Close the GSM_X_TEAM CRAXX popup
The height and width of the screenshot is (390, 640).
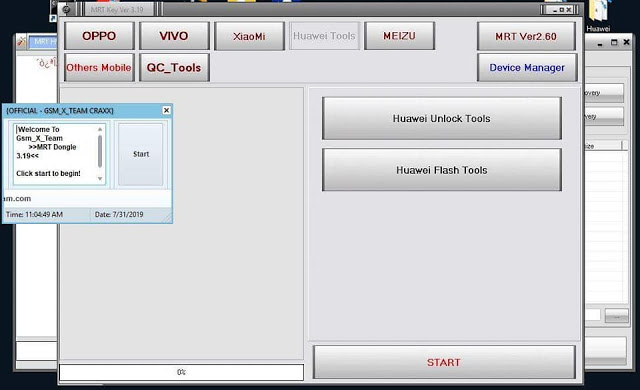(166, 110)
